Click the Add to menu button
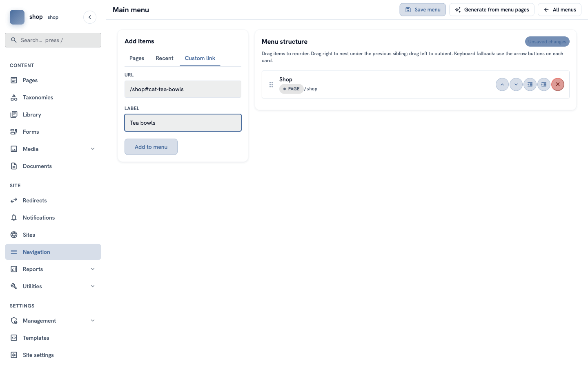Image resolution: width=588 pixels, height=368 pixels. pyautogui.click(x=151, y=147)
